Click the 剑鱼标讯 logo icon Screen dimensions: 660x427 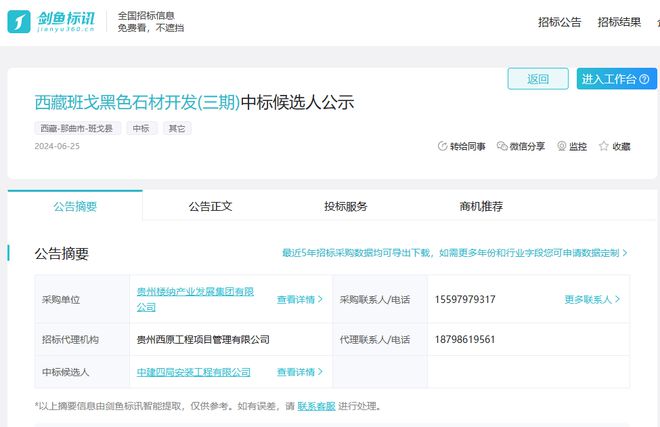pos(19,21)
